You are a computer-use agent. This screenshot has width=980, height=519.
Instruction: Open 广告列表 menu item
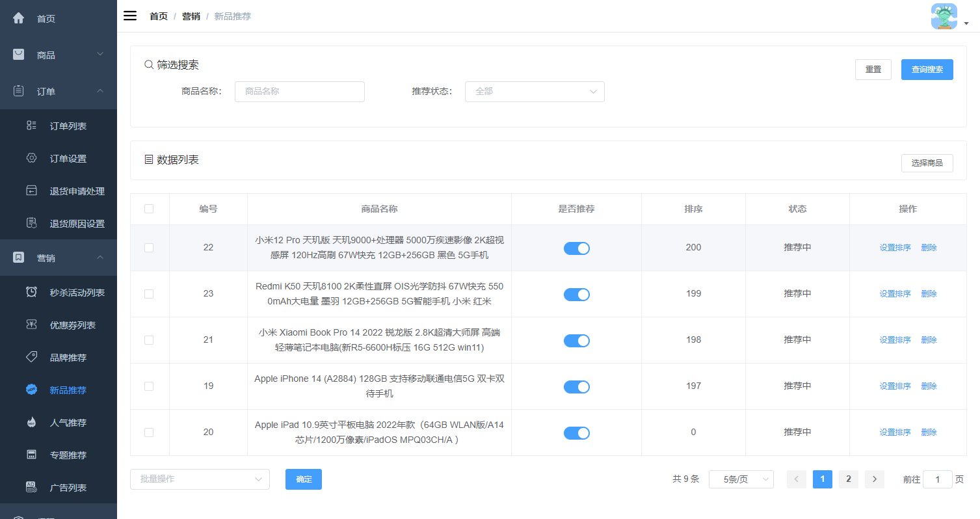pos(59,487)
